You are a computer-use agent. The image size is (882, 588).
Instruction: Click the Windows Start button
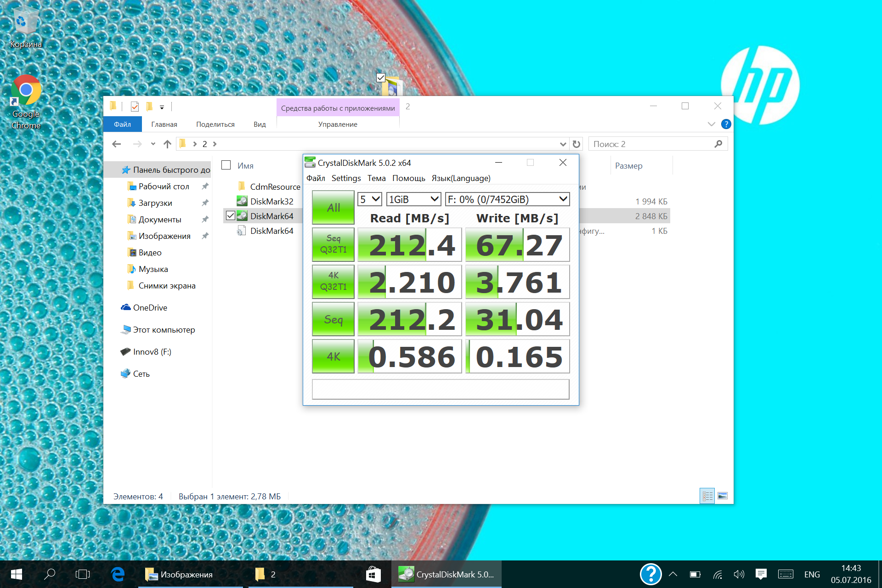[x=17, y=574]
